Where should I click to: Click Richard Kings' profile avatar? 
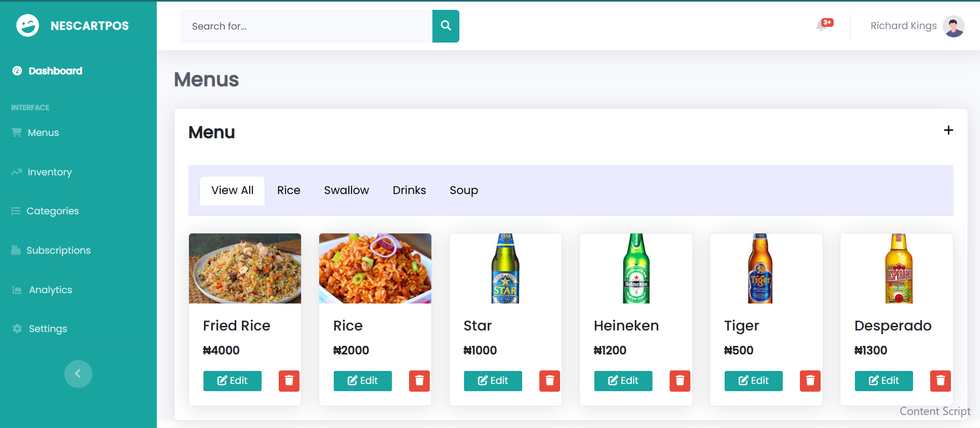pyautogui.click(x=954, y=26)
